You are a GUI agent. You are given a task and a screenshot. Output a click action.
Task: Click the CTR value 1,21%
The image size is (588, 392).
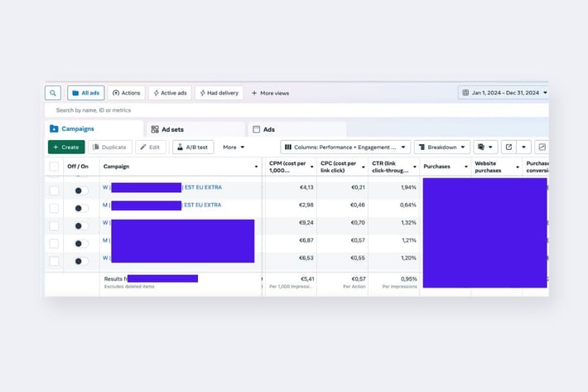[x=409, y=240]
